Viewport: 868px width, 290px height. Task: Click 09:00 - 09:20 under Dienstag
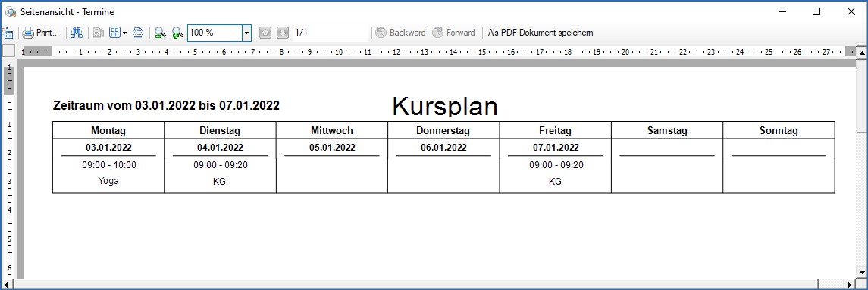221,165
